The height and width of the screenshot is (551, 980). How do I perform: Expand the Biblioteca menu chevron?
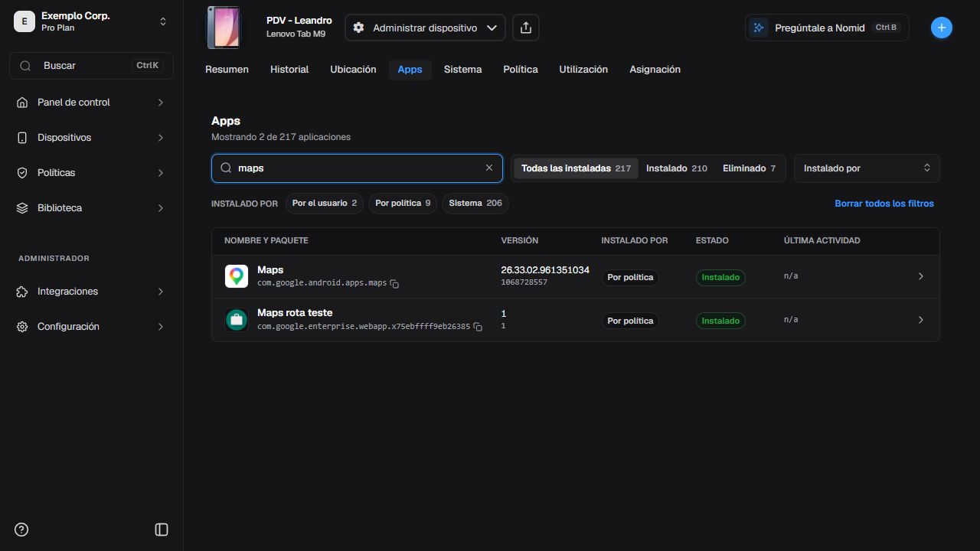click(161, 208)
